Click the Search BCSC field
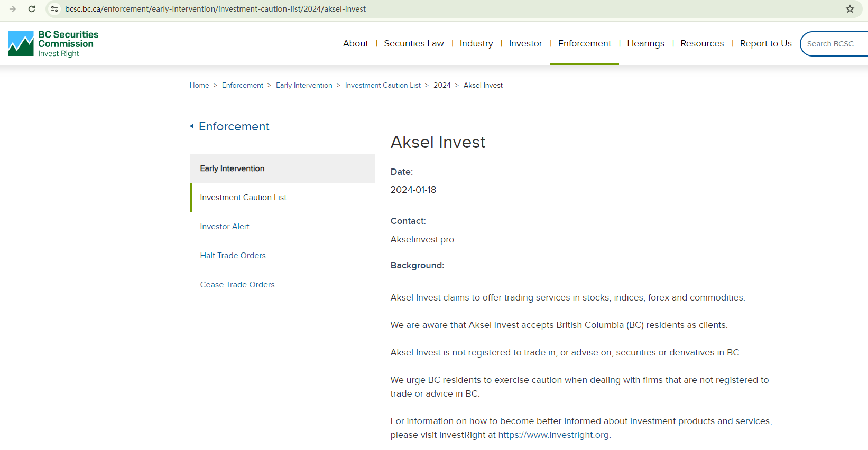This screenshot has width=868, height=450. [833, 44]
